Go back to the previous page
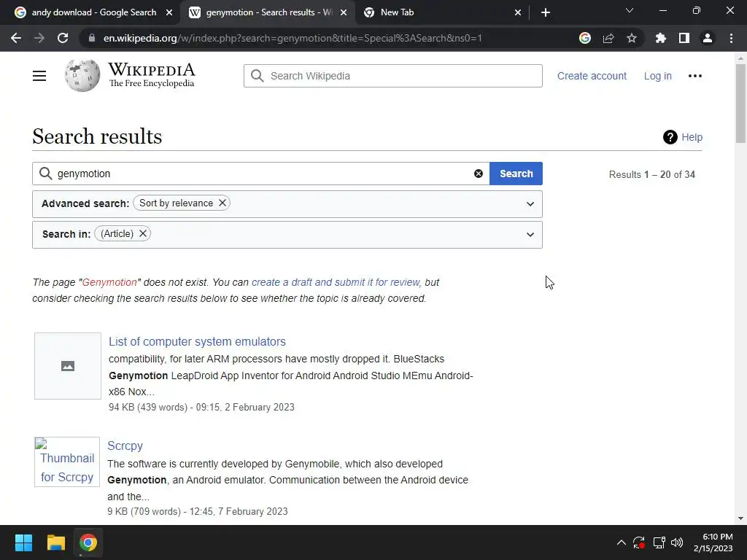Viewport: 747px width, 560px height. tap(16, 38)
